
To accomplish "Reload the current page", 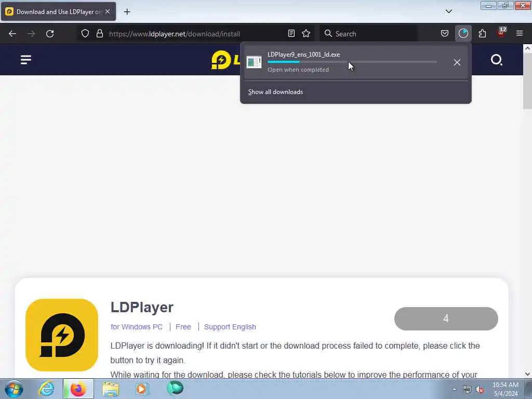I will point(50,34).
